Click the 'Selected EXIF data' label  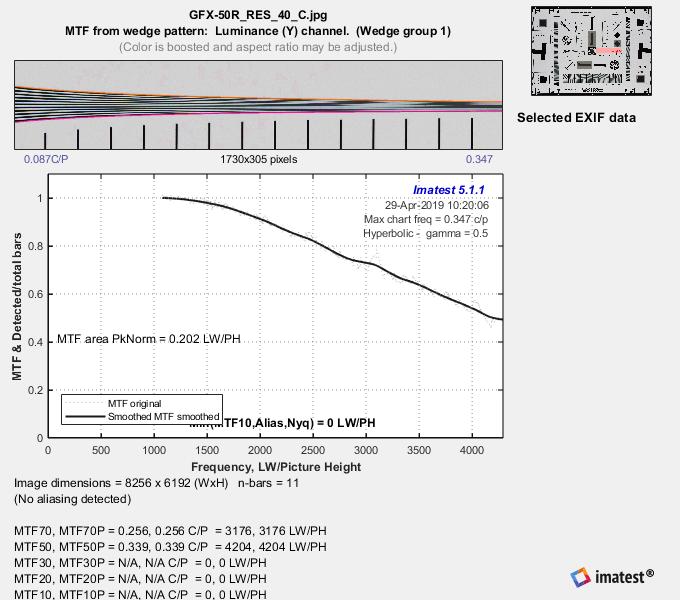pyautogui.click(x=576, y=118)
